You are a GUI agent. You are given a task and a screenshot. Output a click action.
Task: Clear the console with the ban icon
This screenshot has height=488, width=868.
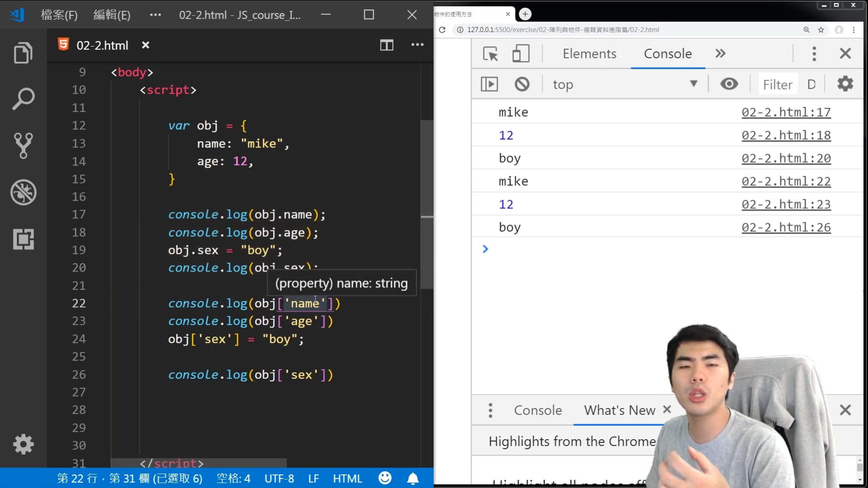[x=522, y=84]
